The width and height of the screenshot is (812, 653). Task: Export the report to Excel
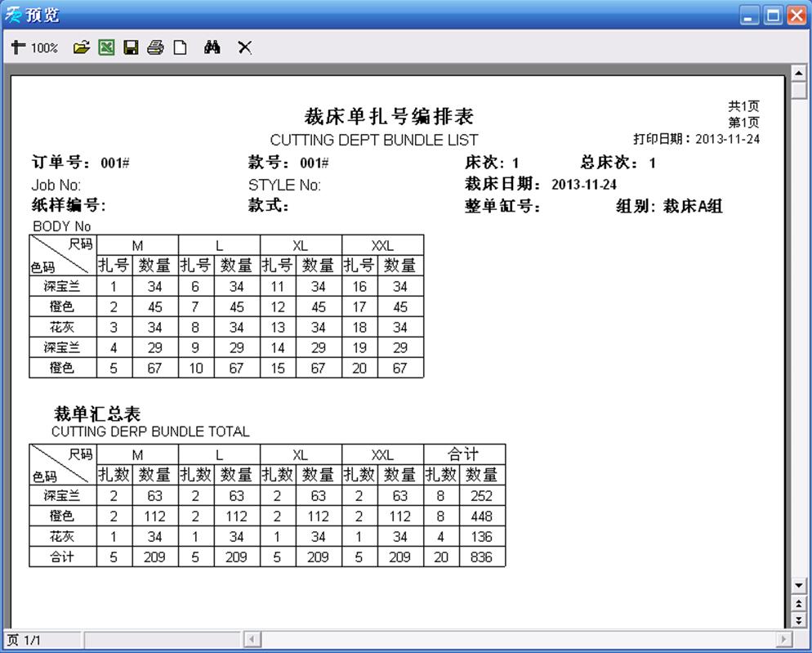tap(106, 47)
